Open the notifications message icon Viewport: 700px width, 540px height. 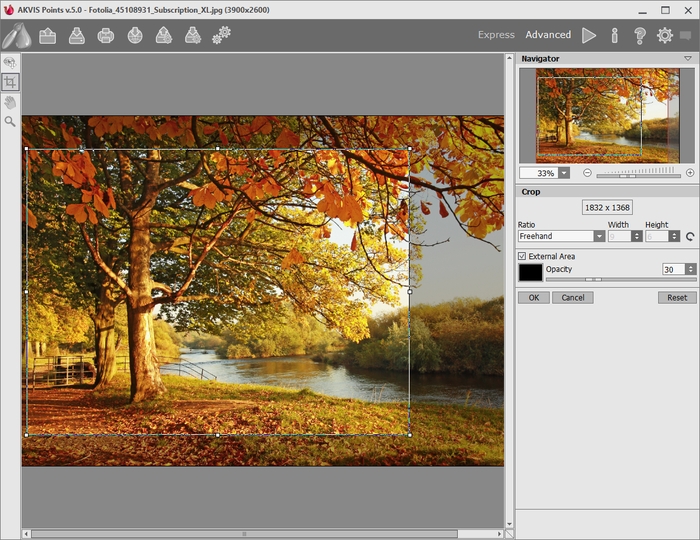[686, 35]
